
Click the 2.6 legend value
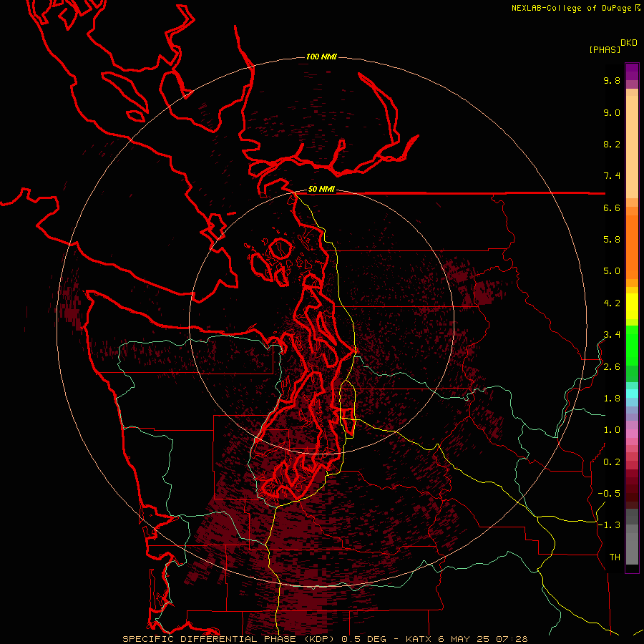click(612, 367)
